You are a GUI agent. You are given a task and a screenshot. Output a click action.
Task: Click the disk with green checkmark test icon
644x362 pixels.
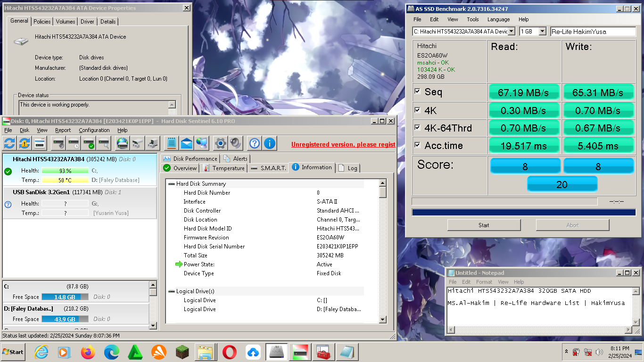(89, 143)
